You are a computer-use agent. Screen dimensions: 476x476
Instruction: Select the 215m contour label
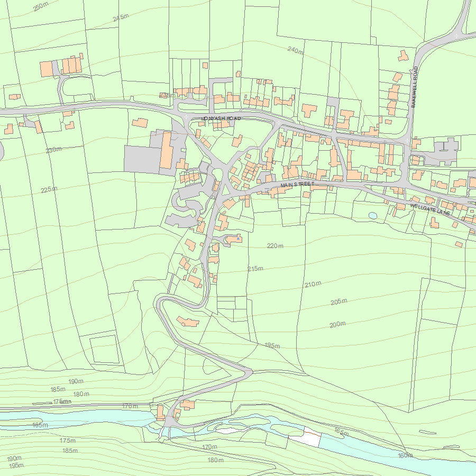pyautogui.click(x=255, y=269)
